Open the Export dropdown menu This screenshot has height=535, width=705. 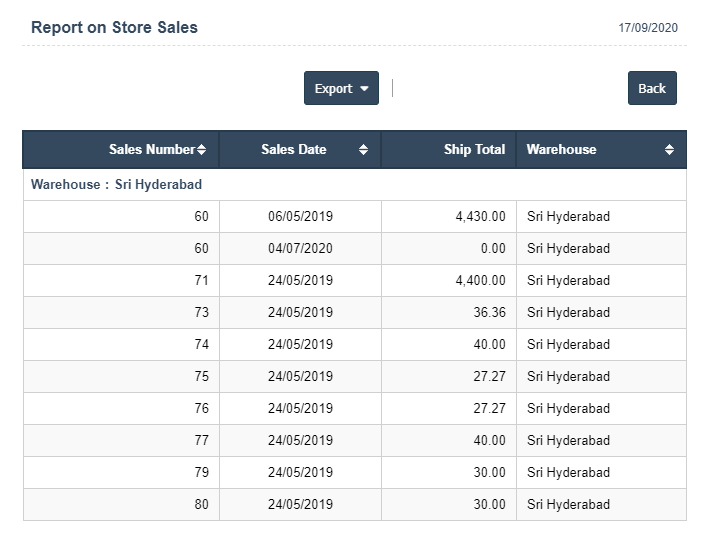point(341,89)
